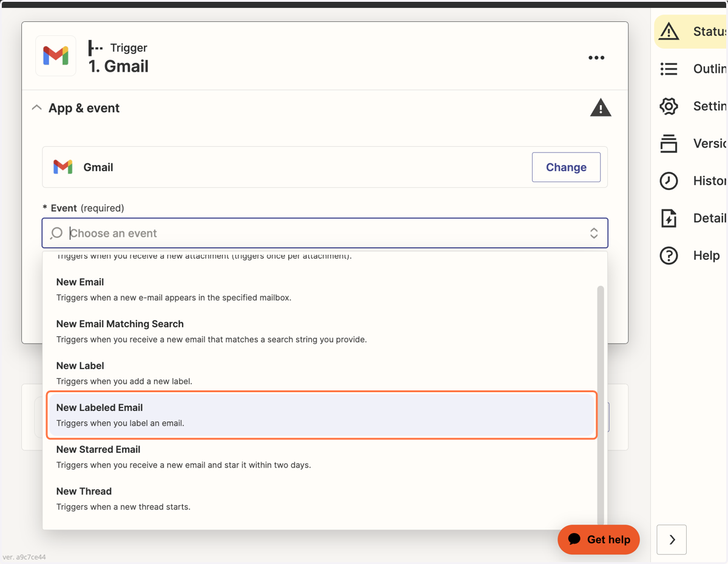Click the 'Triggers when you label an email.' description
The image size is (728, 564).
click(120, 423)
